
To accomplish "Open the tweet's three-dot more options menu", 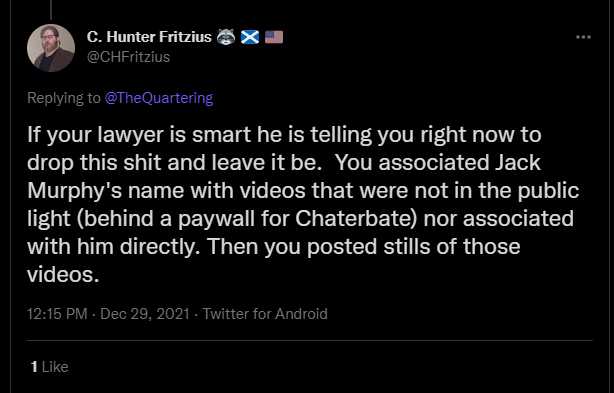I will (x=583, y=37).
